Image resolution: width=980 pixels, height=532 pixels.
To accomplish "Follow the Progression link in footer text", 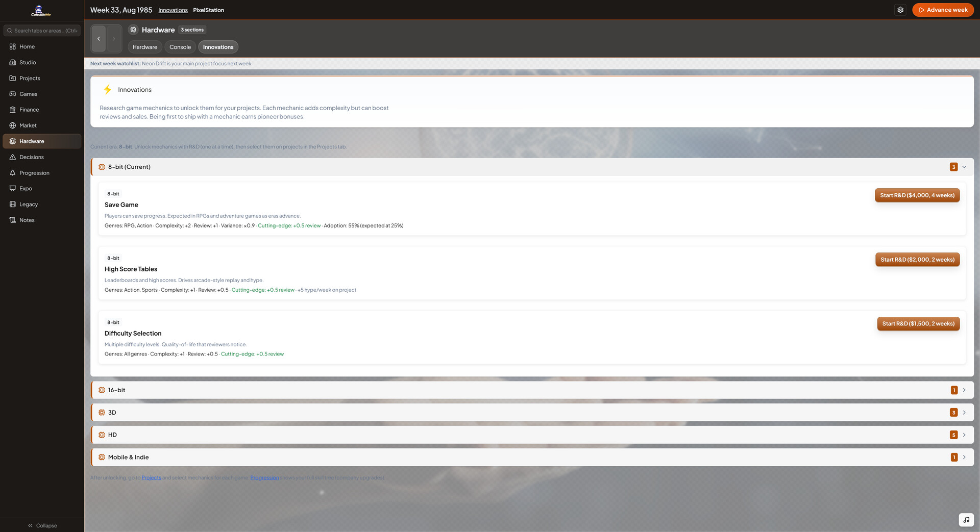I will click(x=264, y=478).
